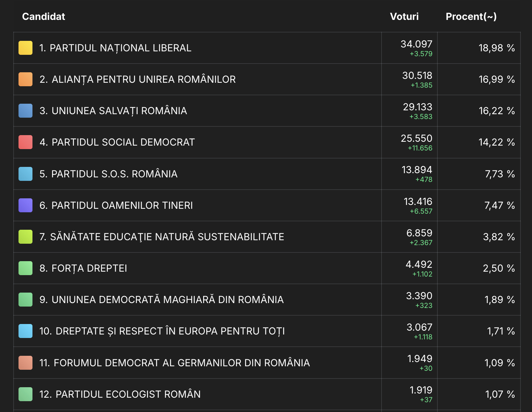Select the 6. PARTIDUL OAMENILOR TINERI name
Viewport: 532px width, 412px height.
point(116,205)
